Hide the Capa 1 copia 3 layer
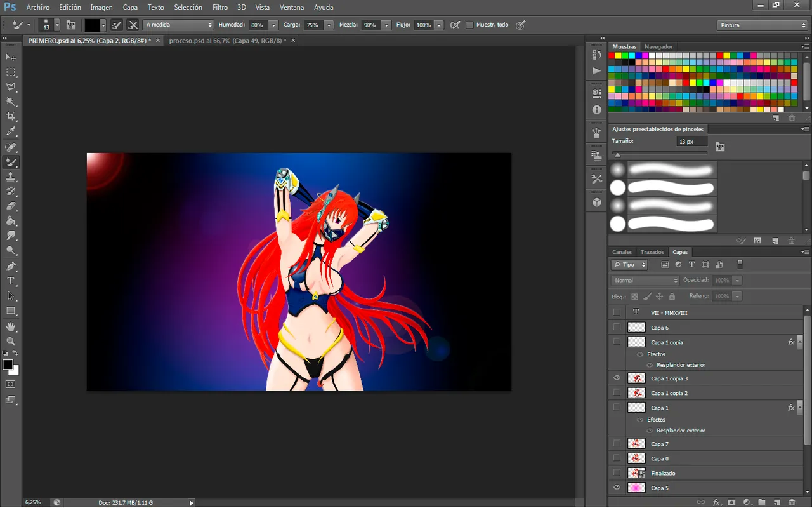This screenshot has width=812, height=508. point(617,378)
